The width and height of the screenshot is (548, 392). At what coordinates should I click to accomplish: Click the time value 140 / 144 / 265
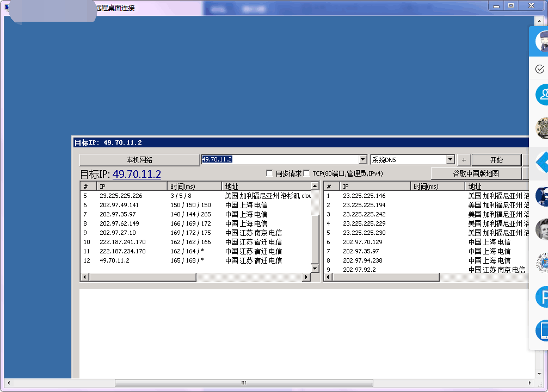click(x=190, y=214)
